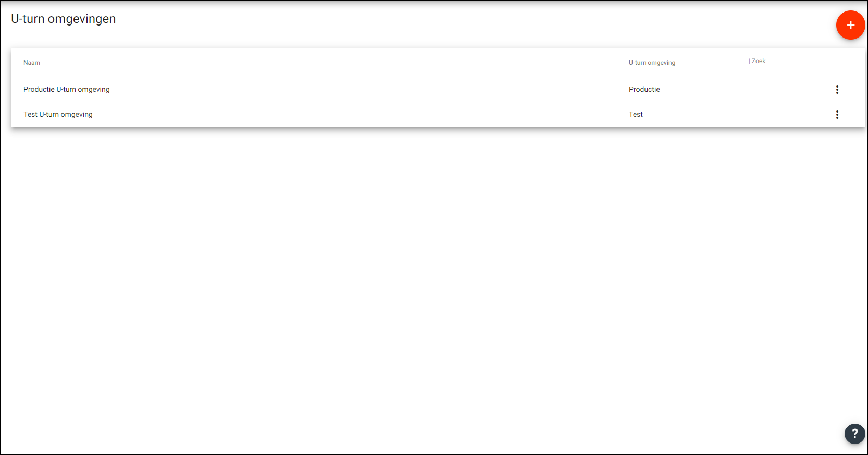Place cursor in the Zoek box
868x455 pixels.
click(795, 61)
